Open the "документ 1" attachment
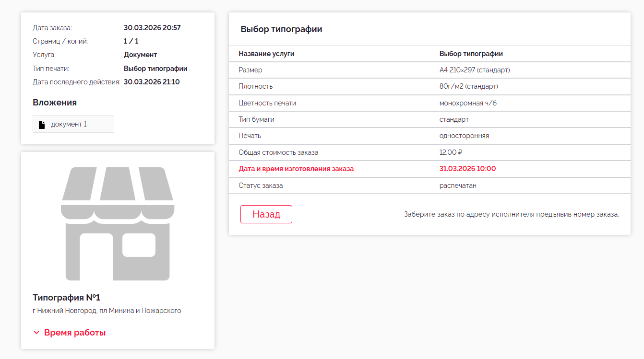 click(69, 124)
